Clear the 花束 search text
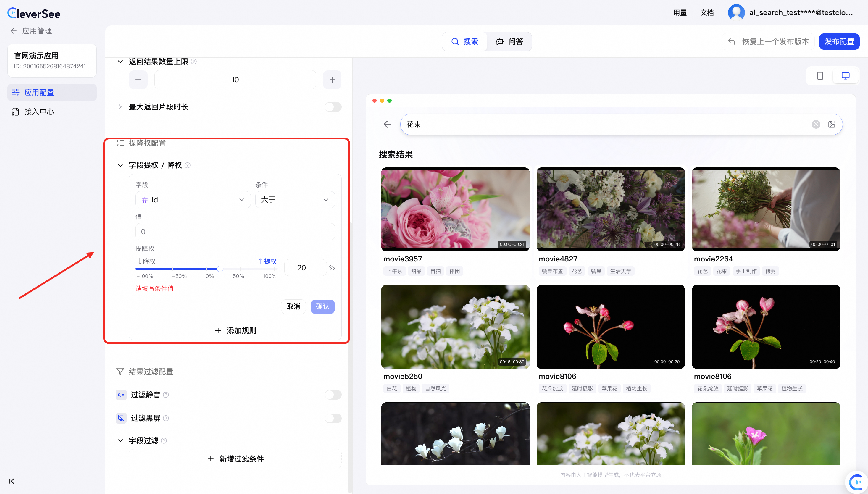Viewport: 868px width, 494px height. click(816, 125)
